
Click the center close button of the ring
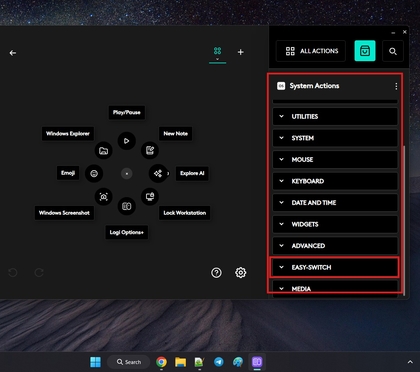127,173
